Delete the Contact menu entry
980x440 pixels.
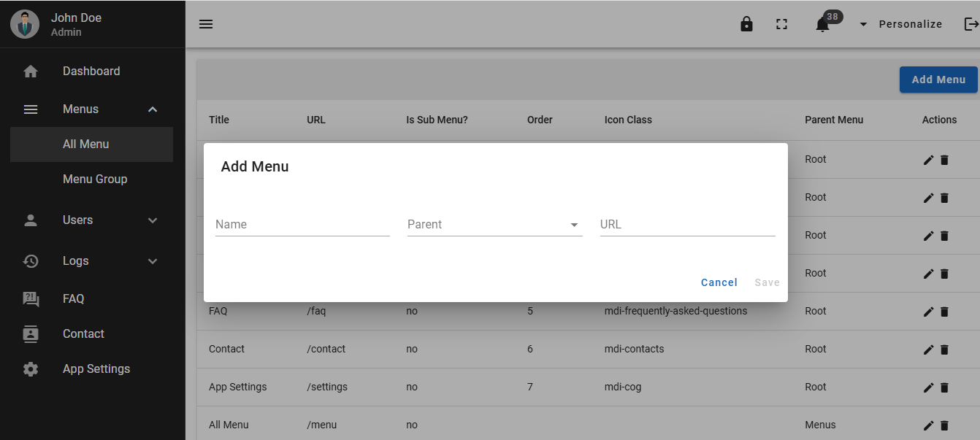click(x=944, y=350)
